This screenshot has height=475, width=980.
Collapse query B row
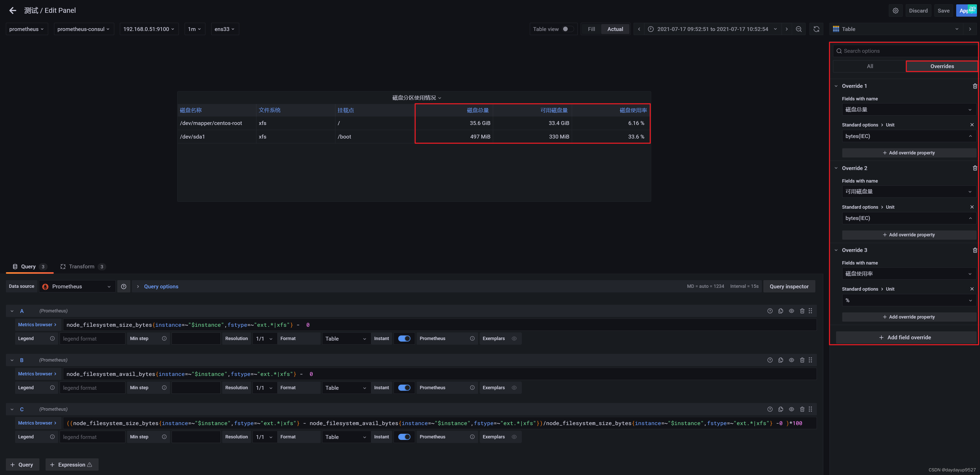(12, 360)
